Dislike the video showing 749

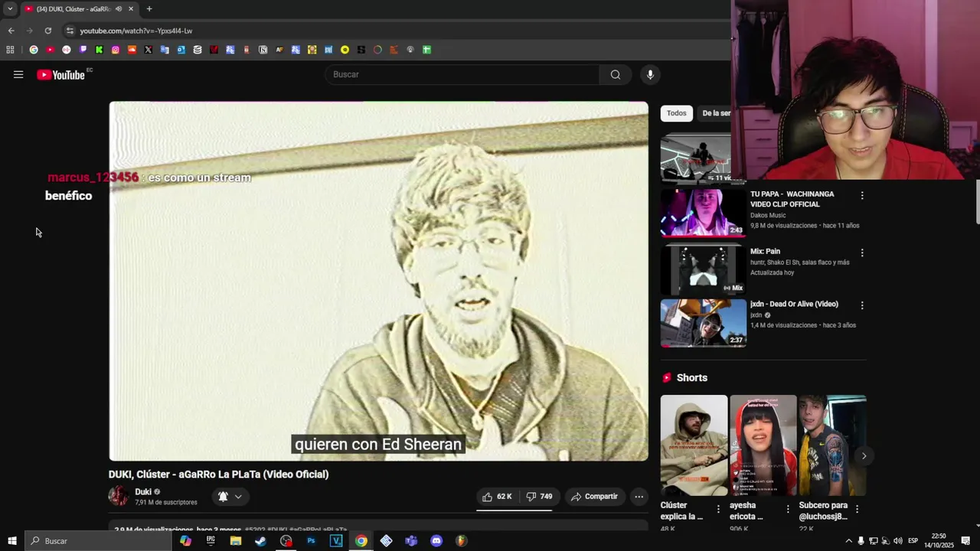(x=539, y=497)
